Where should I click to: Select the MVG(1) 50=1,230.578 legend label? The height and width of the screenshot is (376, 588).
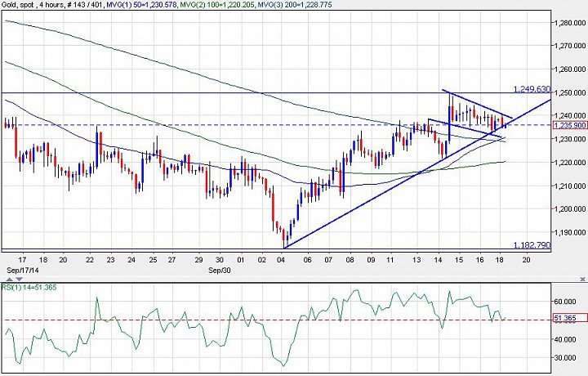tap(142, 5)
